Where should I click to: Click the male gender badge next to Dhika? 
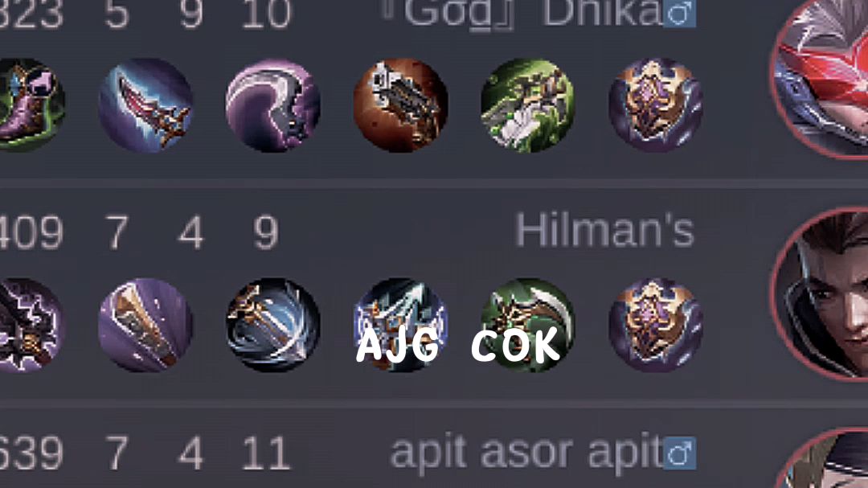(x=679, y=14)
